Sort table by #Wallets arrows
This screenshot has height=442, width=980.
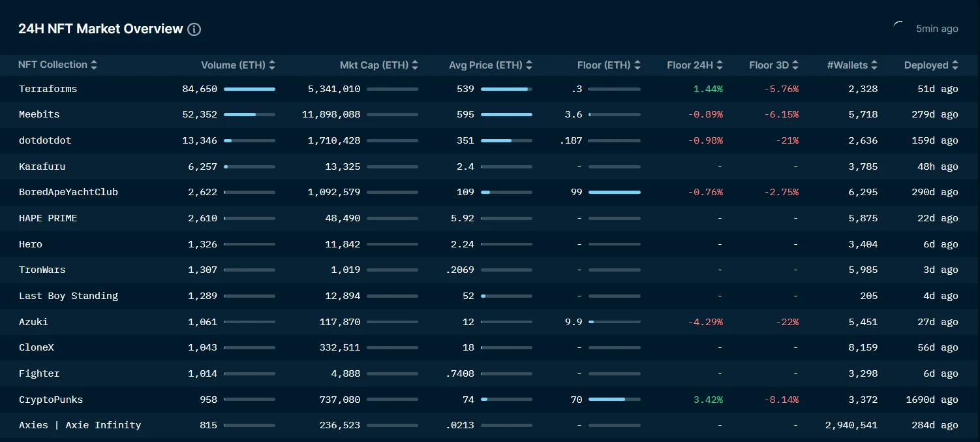[874, 65]
